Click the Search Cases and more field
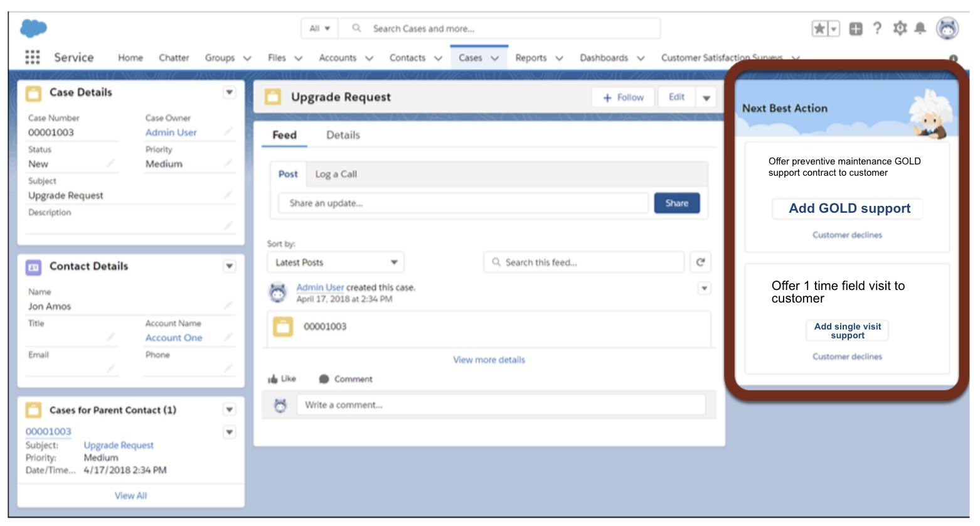Screen dimensions: 980x526 click(x=499, y=28)
